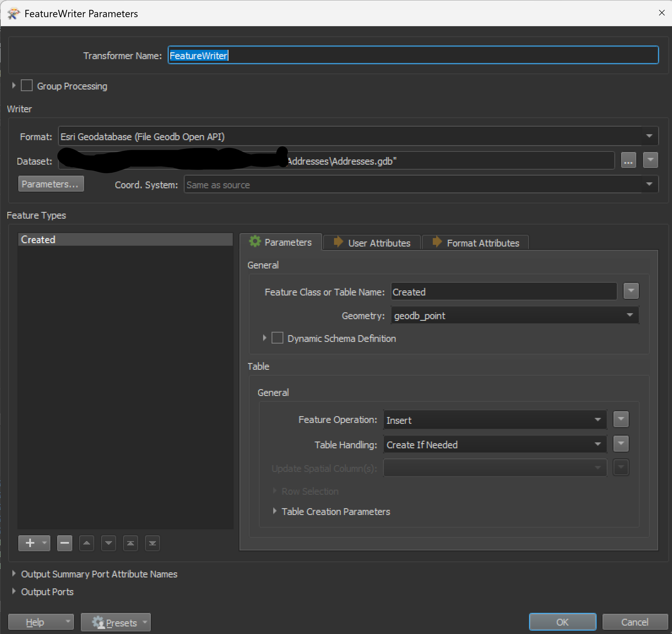Open Help button dropdown arrow
This screenshot has height=634, width=672.
tap(68, 622)
